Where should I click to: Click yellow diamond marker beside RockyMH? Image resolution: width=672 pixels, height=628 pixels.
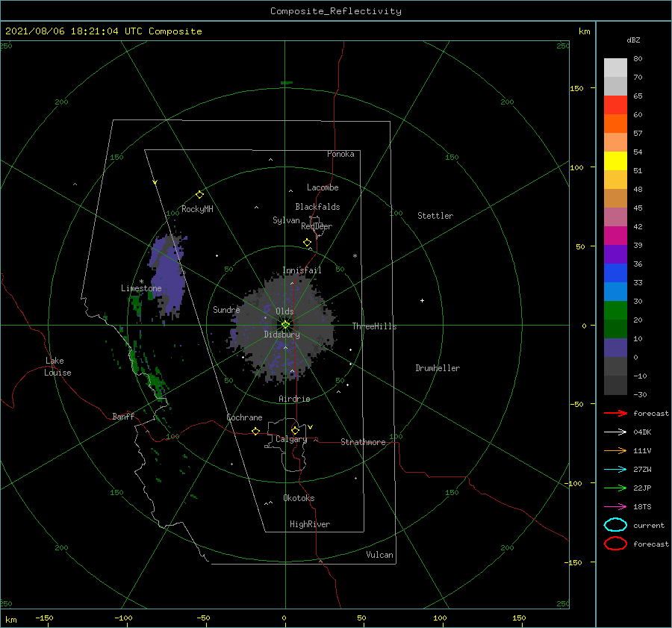pos(199,195)
